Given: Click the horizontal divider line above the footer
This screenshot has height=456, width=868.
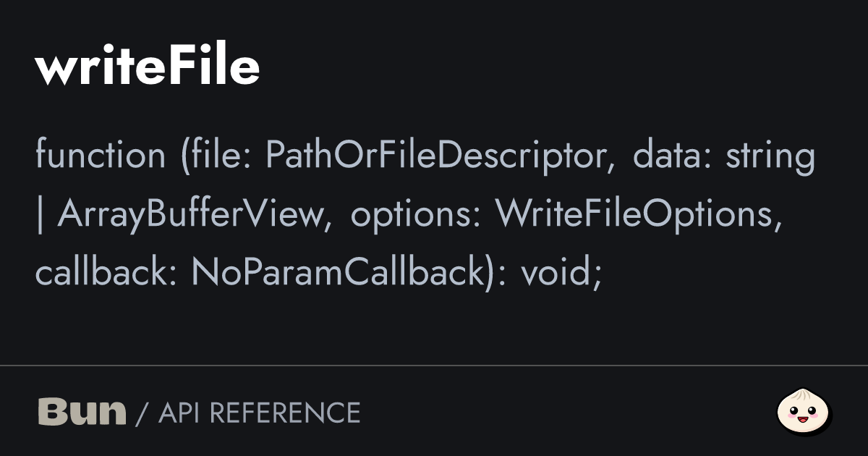Looking at the screenshot, I should coord(434,366).
